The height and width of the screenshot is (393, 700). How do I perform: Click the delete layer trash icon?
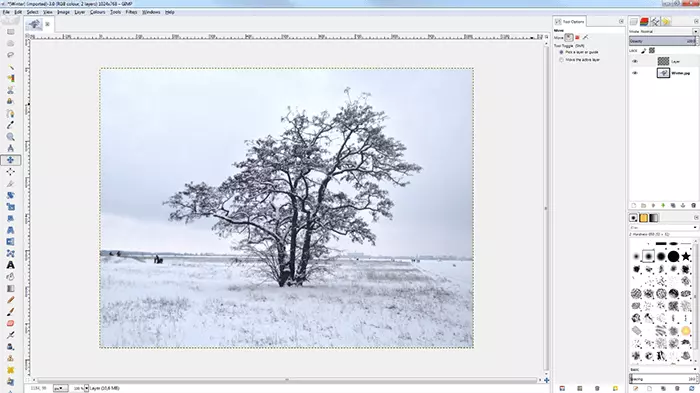click(693, 205)
